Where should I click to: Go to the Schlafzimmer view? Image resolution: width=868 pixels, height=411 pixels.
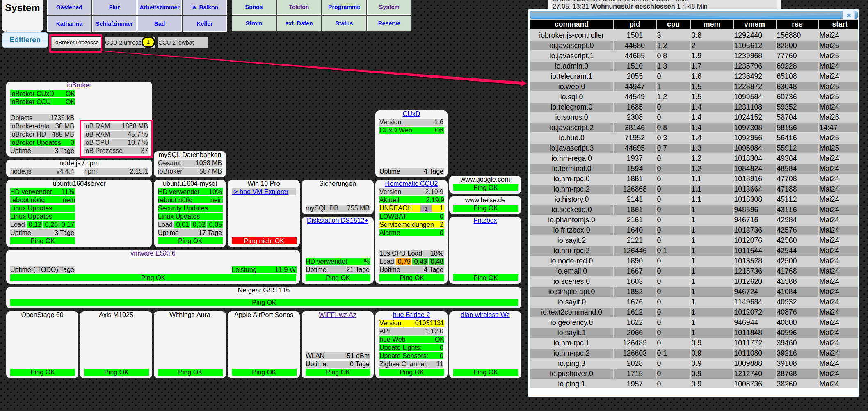coord(114,24)
